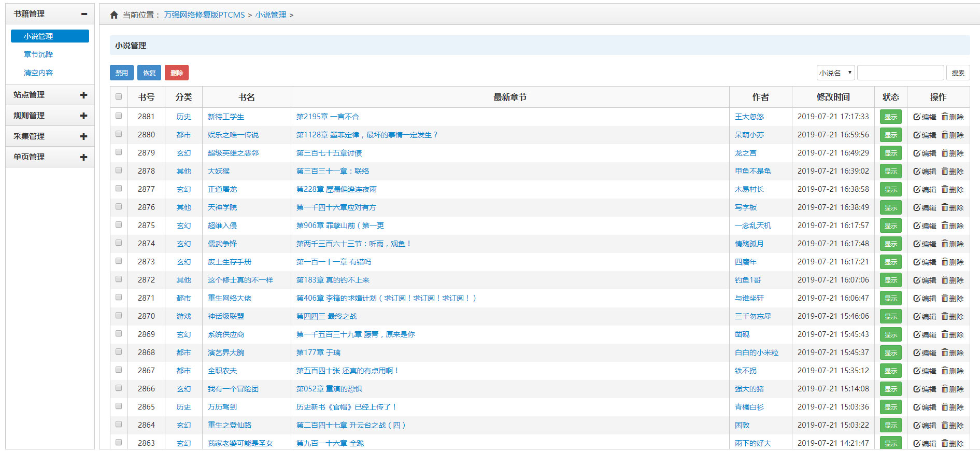
Task: Toggle the select-all checkbox in table header
Action: tap(119, 96)
